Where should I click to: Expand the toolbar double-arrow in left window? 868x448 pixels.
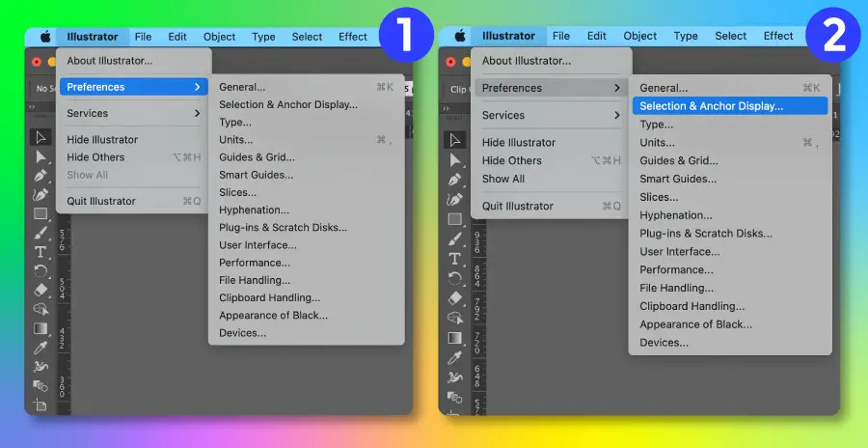tap(32, 107)
